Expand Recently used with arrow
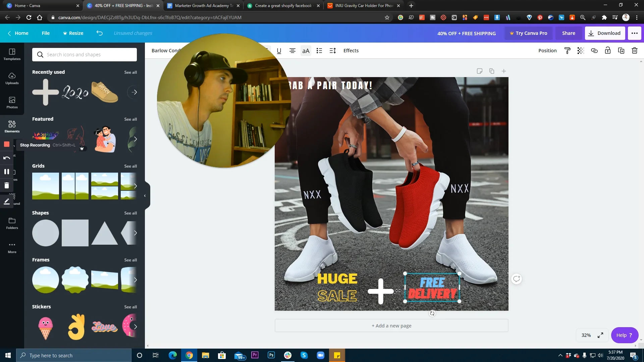644x362 pixels. pos(134,92)
